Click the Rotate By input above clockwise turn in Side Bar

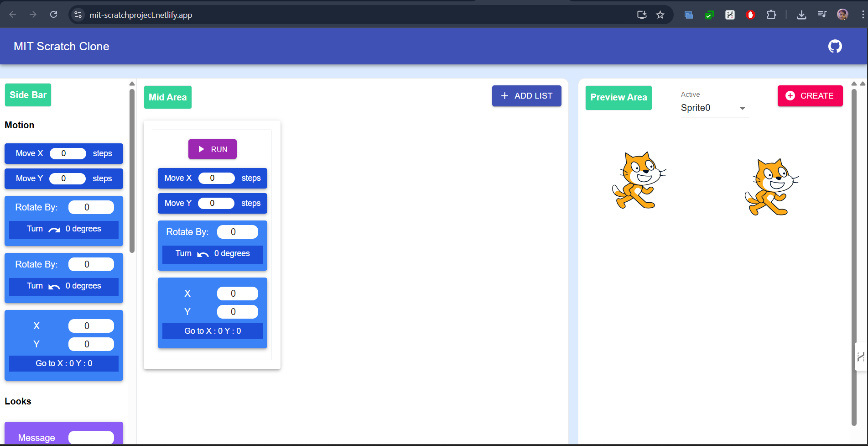click(91, 207)
